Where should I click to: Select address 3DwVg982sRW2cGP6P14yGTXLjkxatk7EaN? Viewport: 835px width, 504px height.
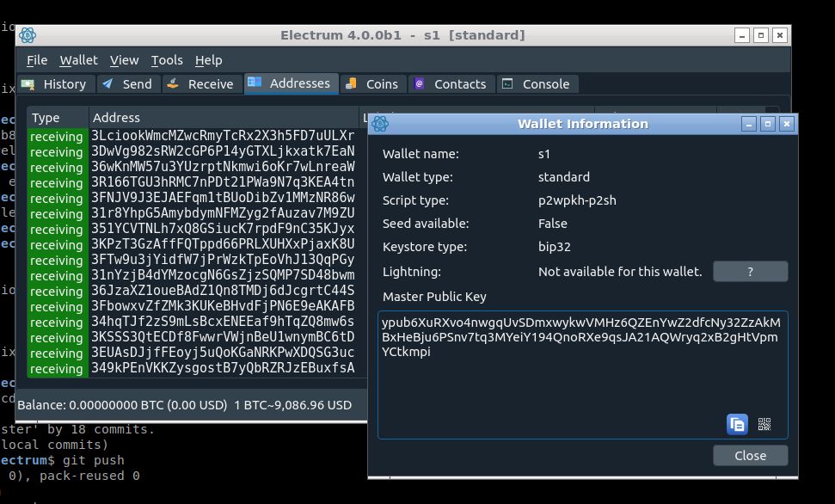click(x=223, y=151)
